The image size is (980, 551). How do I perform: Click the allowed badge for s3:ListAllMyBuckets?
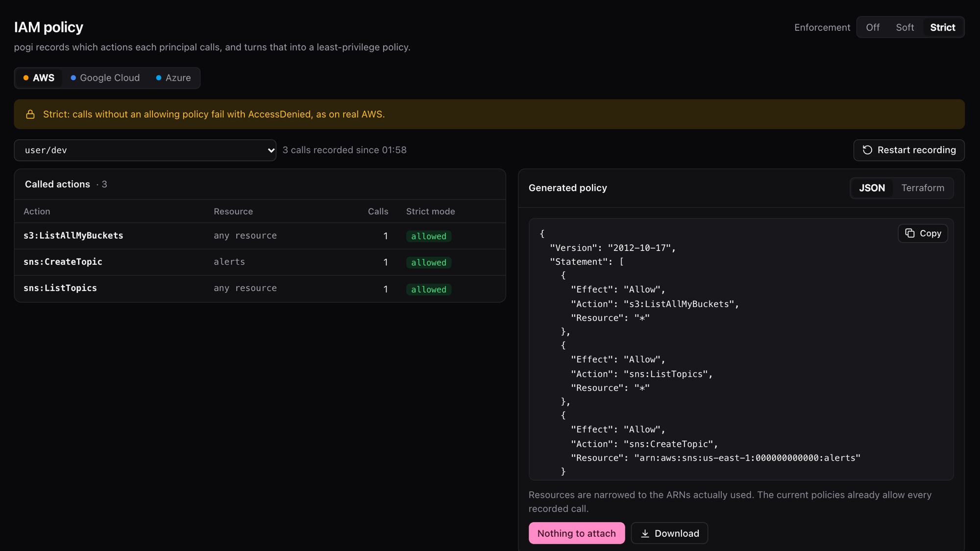[x=429, y=236]
